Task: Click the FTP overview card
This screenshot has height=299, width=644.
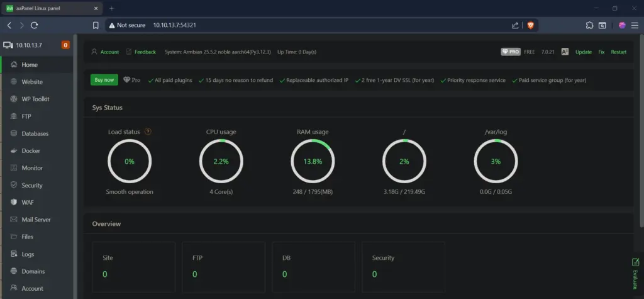Action: click(x=224, y=267)
